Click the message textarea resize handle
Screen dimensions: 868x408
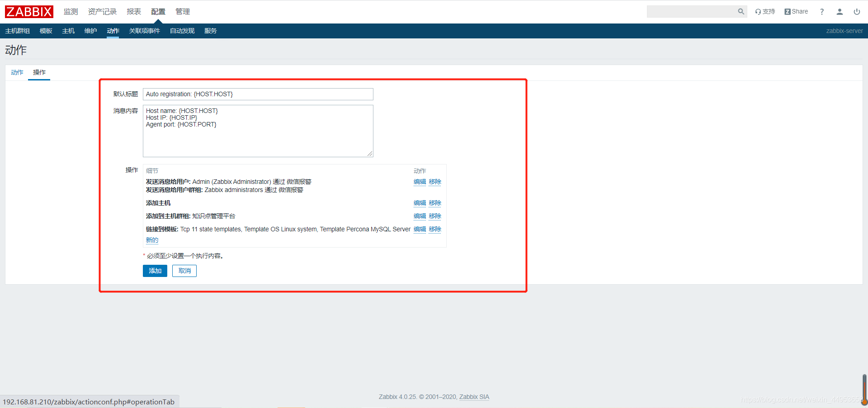coord(370,154)
